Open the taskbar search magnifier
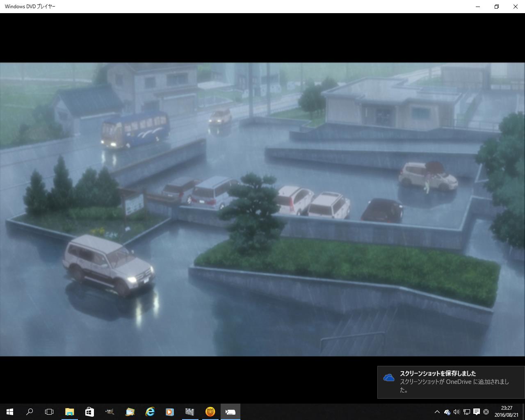Image resolution: width=525 pixels, height=420 pixels. pyautogui.click(x=30, y=412)
